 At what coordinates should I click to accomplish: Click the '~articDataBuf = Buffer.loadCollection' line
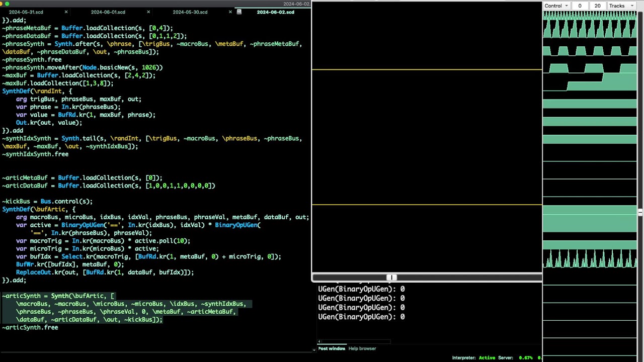click(109, 186)
